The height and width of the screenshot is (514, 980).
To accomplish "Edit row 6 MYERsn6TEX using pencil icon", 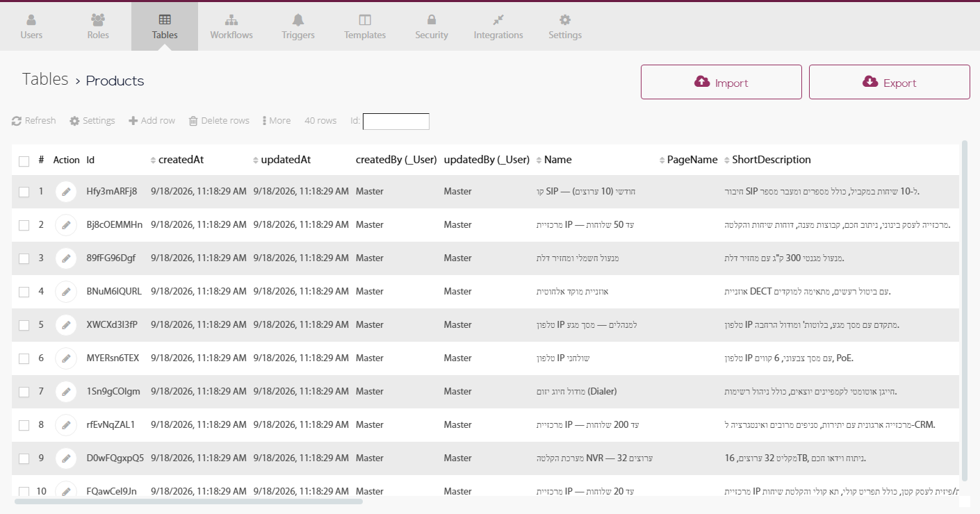I will [x=66, y=358].
